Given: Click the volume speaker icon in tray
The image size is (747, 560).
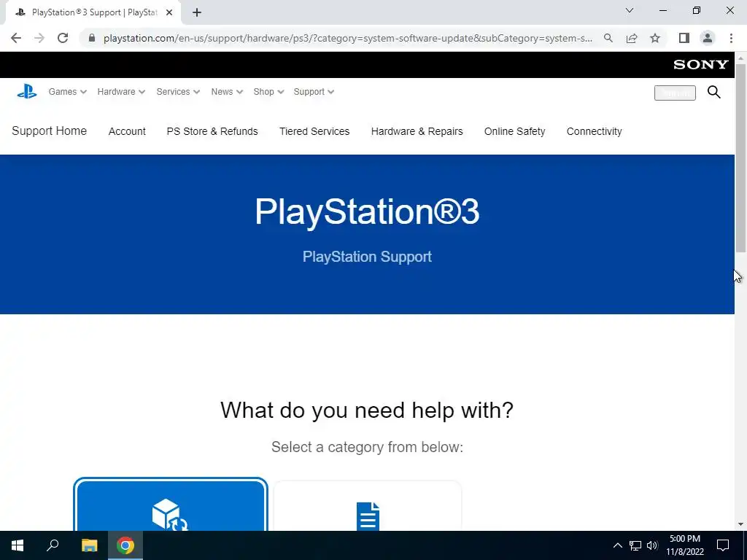Looking at the screenshot, I should click(x=652, y=545).
